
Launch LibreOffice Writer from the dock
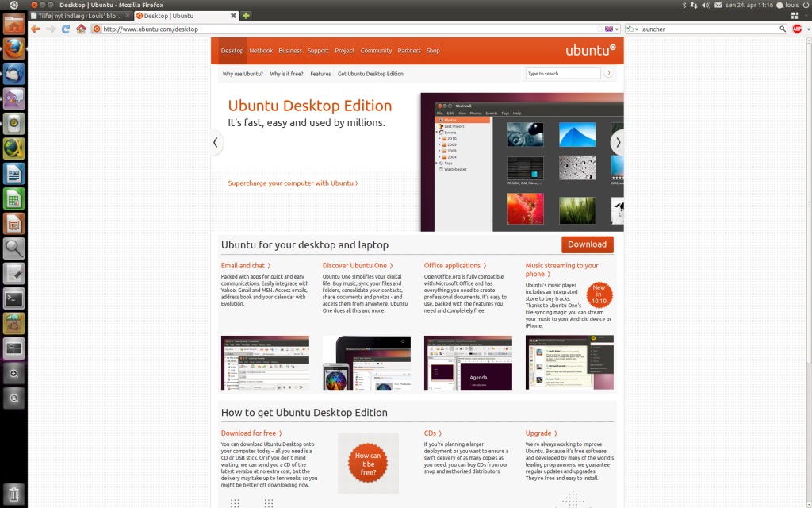coord(13,173)
